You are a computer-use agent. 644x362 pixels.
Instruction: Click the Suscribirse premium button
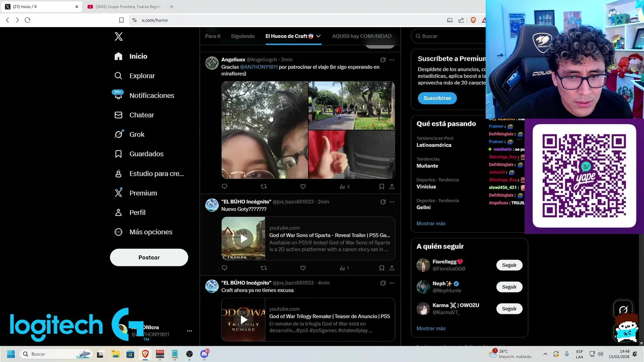(x=437, y=98)
